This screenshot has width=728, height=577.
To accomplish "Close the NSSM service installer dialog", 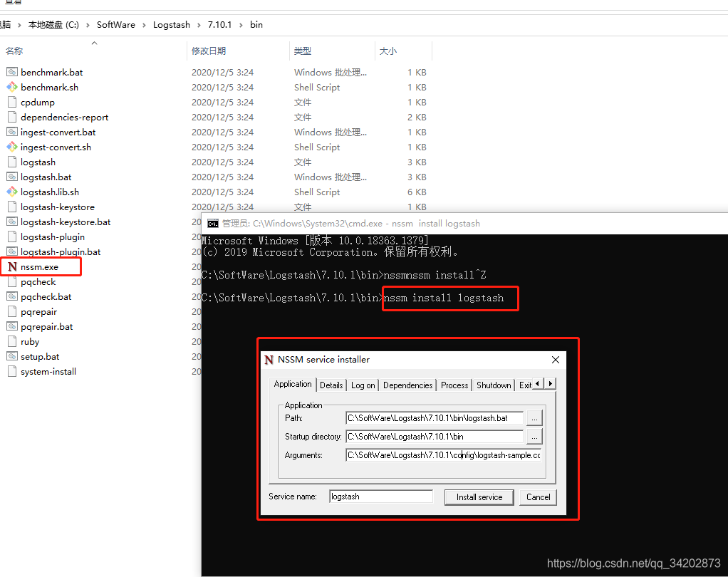I will pos(556,360).
